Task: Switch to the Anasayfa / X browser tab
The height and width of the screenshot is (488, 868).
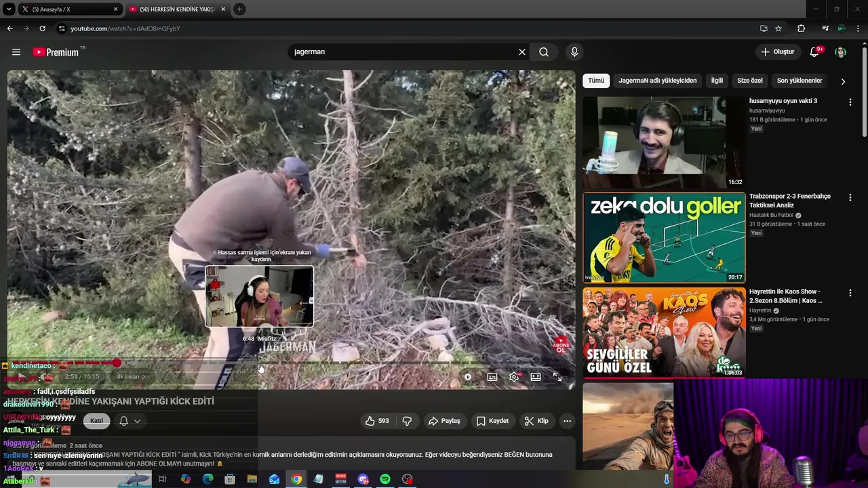Action: [x=68, y=9]
